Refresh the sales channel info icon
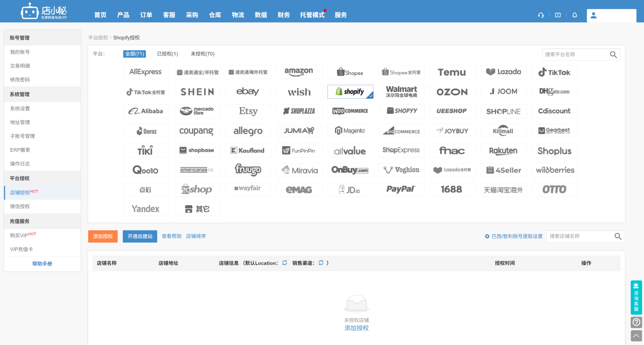 (321, 263)
